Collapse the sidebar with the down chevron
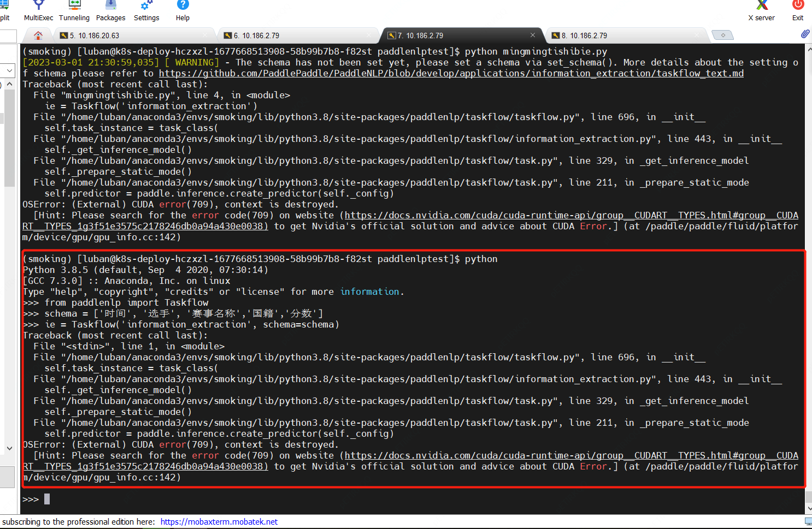 tap(9, 448)
